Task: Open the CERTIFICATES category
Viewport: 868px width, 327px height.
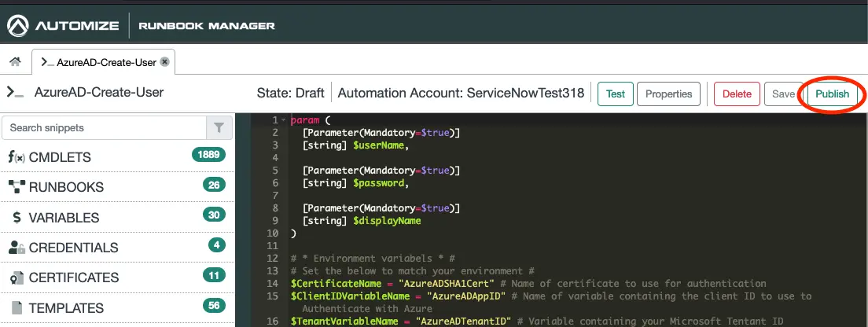Action: pos(74,277)
